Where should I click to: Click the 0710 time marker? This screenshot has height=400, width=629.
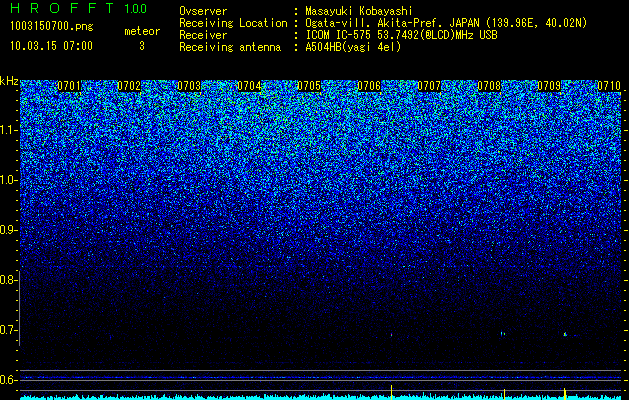[609, 86]
